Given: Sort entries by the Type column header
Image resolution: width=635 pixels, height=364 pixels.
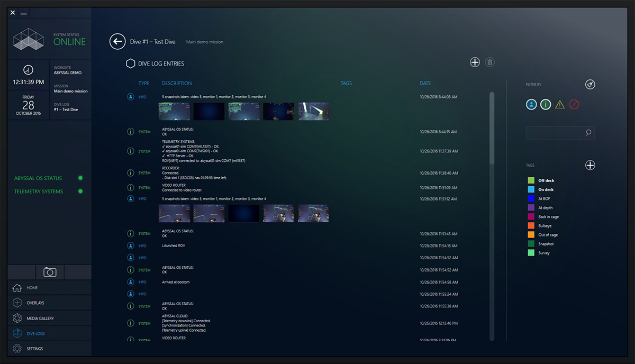Looking at the screenshot, I should pos(144,84).
